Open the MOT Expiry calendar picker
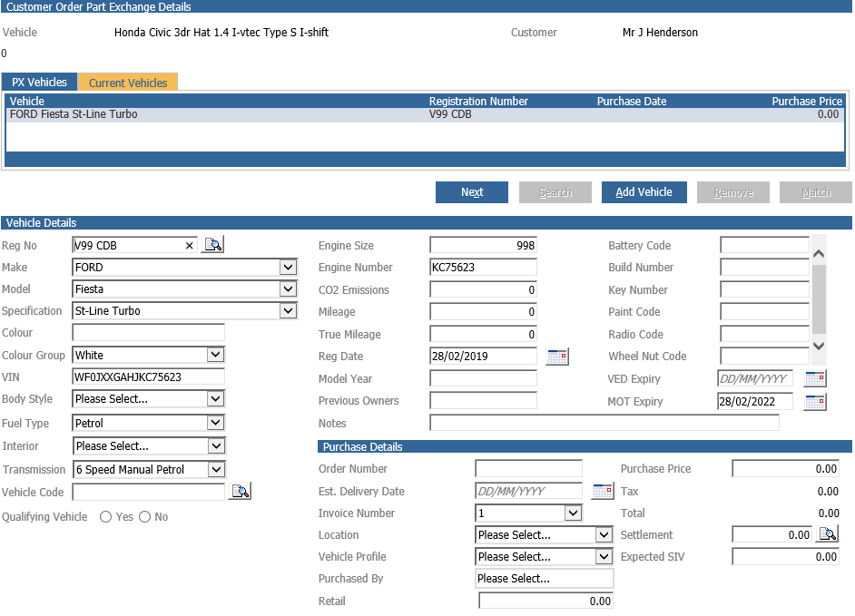855x616 pixels. 815,402
